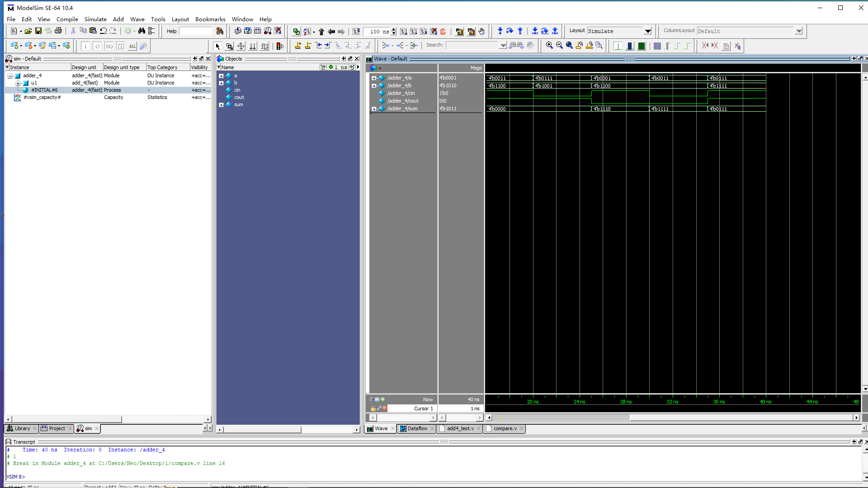Click the Open file folder icon
Image resolution: width=868 pixels, height=488 pixels.
[x=28, y=31]
